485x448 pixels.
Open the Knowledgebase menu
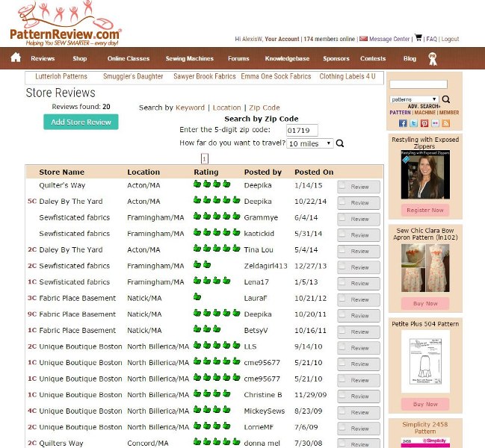287,58
